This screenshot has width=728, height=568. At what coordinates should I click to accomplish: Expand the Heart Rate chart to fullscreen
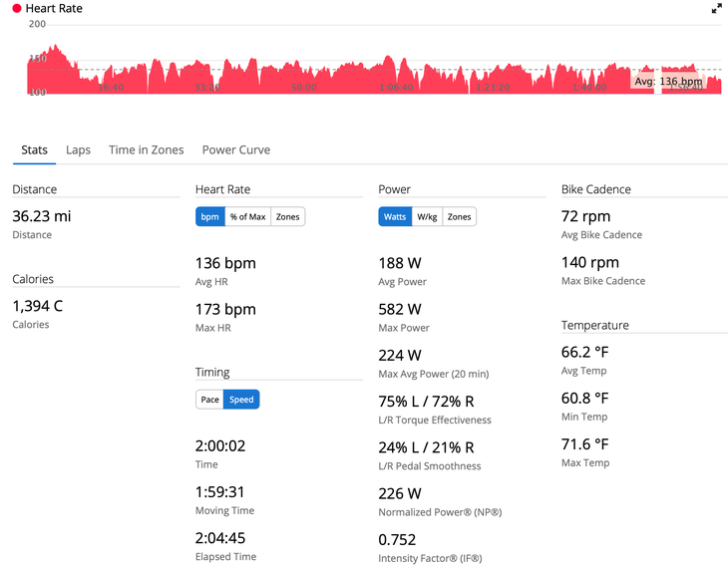click(x=716, y=8)
